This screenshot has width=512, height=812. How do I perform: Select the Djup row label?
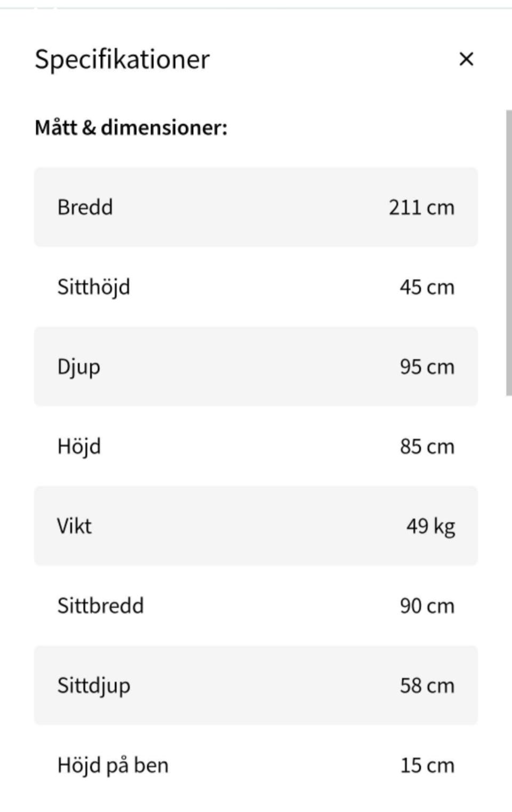(79, 367)
